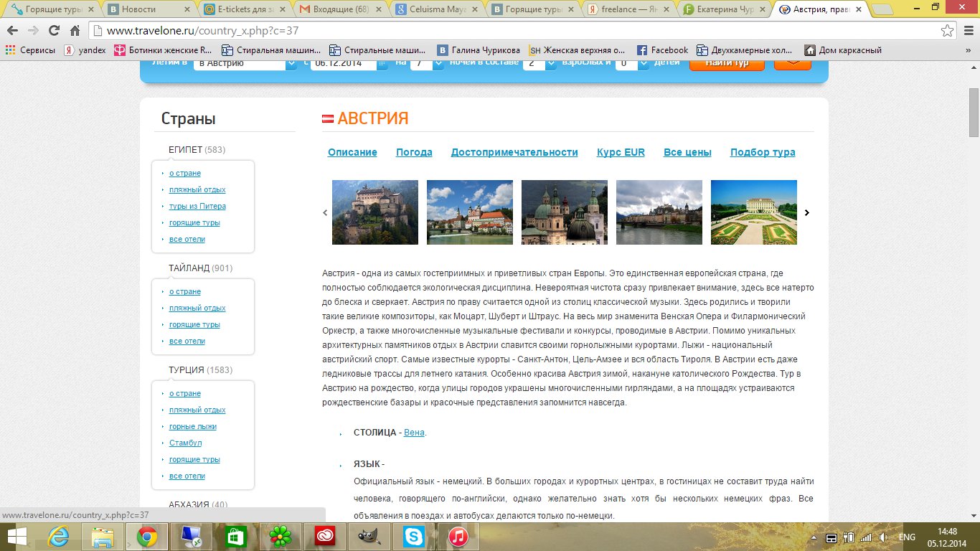Open the Windows Start button
This screenshot has height=551, width=980.
tap(17, 537)
